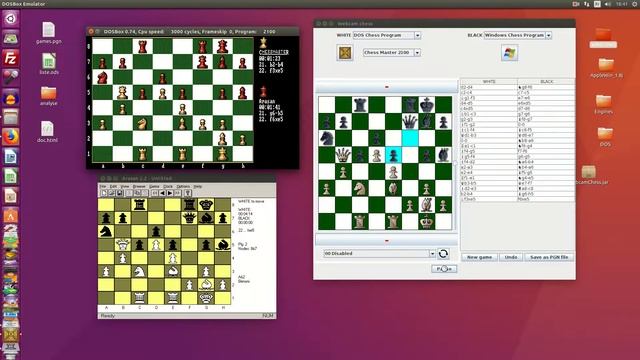The width and height of the screenshot is (640, 360).
Task: Open the Options menu in Arasan
Action: pos(183,186)
